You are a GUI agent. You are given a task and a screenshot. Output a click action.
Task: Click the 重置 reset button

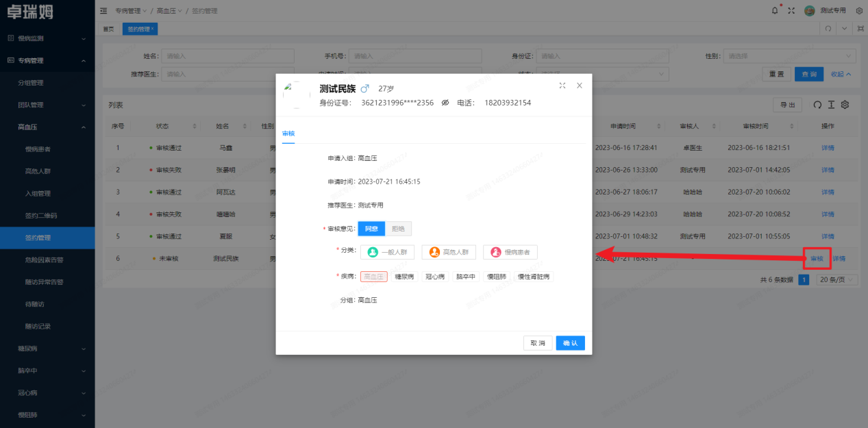tap(776, 74)
